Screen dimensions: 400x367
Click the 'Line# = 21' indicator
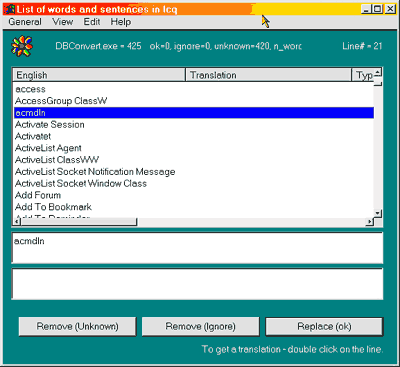(362, 46)
